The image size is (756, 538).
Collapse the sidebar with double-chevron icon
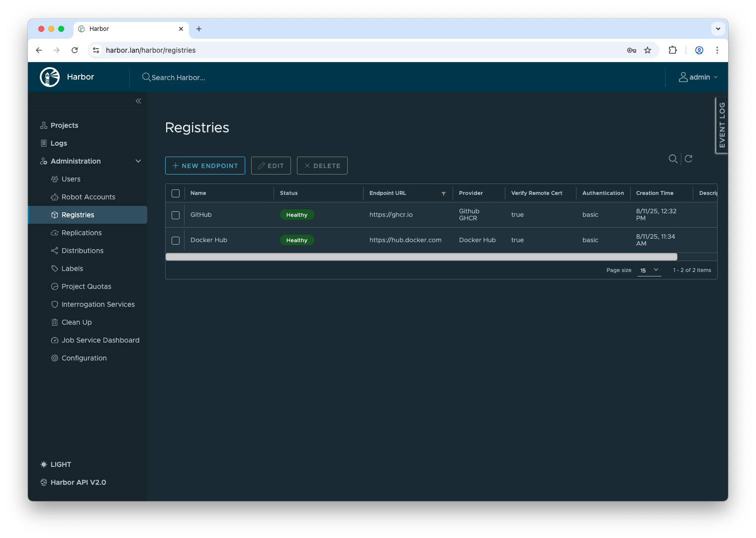click(x=138, y=101)
